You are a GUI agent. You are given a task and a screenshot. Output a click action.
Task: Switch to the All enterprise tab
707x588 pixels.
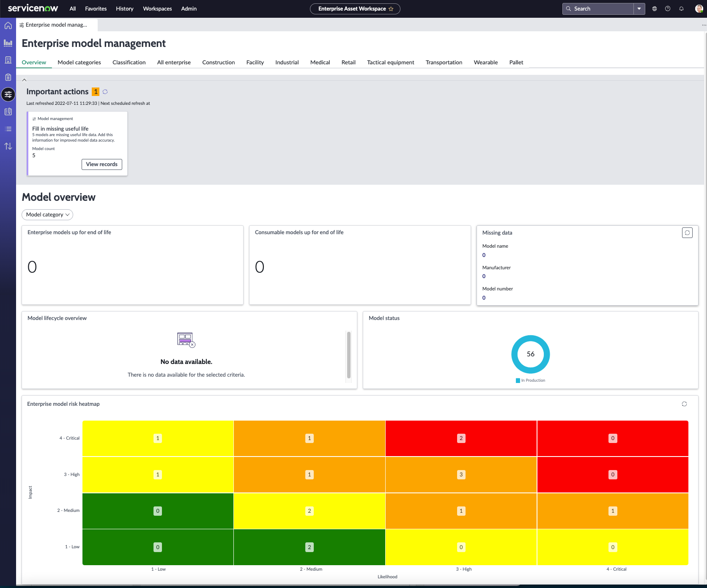coord(174,63)
